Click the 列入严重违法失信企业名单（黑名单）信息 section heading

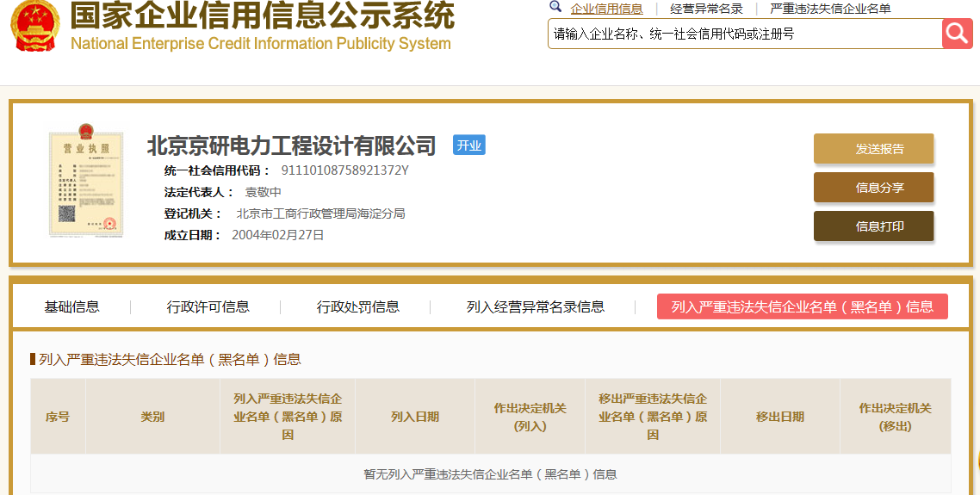pyautogui.click(x=170, y=359)
